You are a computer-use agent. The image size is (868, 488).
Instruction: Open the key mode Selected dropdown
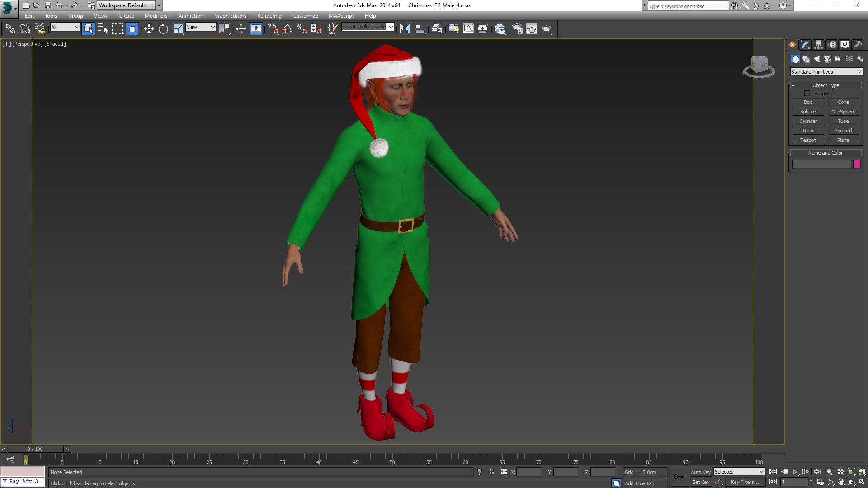click(x=739, y=472)
